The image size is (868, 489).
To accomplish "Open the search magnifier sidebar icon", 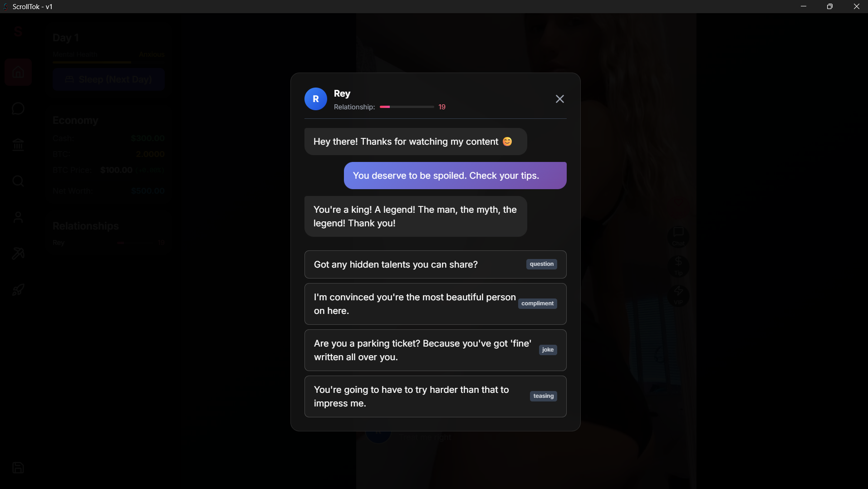I will [18, 181].
